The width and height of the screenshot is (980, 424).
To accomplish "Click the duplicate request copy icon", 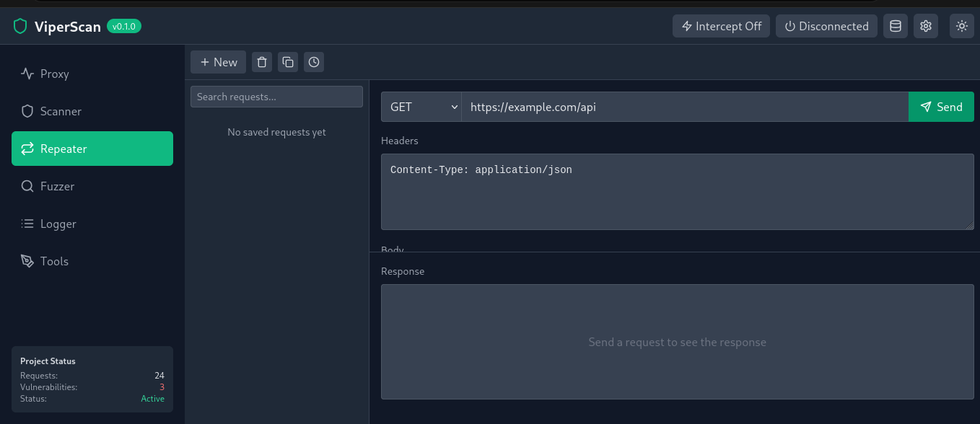I will [288, 62].
